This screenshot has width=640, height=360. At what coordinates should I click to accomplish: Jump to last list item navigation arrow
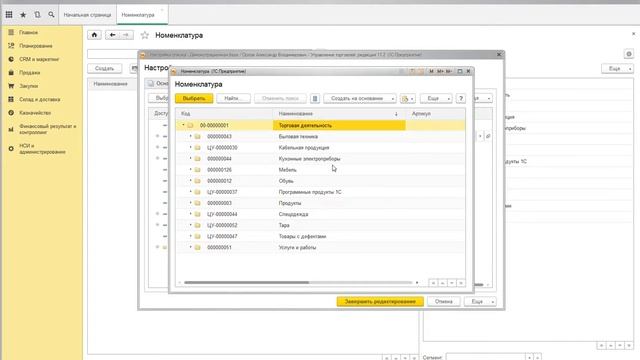click(x=461, y=283)
